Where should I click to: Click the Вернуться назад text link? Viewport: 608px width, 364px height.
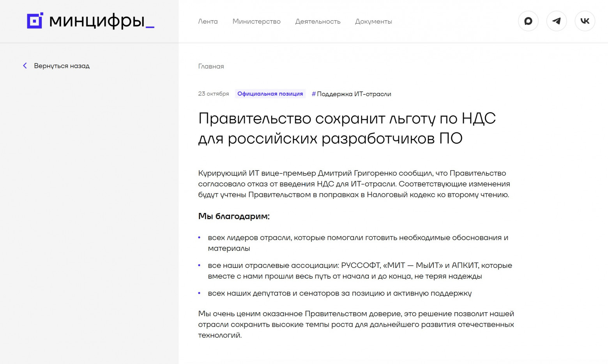point(62,66)
